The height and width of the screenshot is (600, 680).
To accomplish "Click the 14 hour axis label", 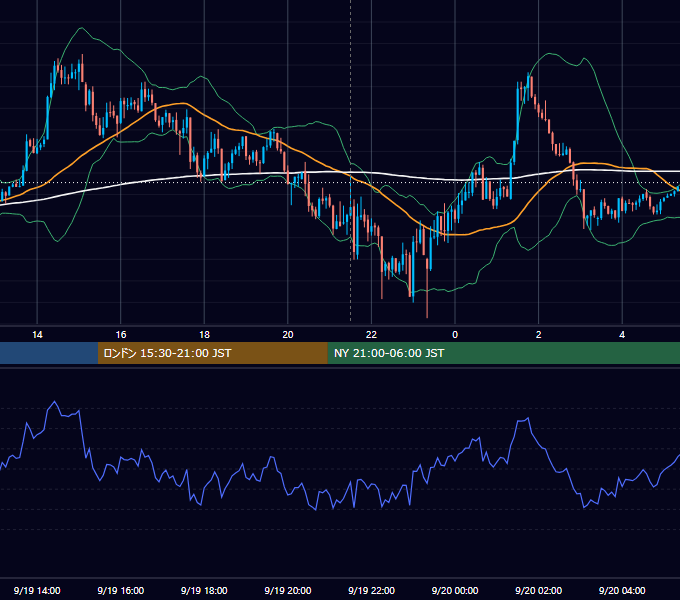I will 37,335.
